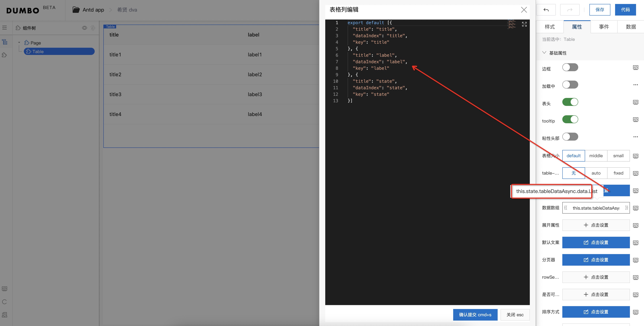Select the middle table size option
The height and width of the screenshot is (326, 644).
click(x=596, y=156)
